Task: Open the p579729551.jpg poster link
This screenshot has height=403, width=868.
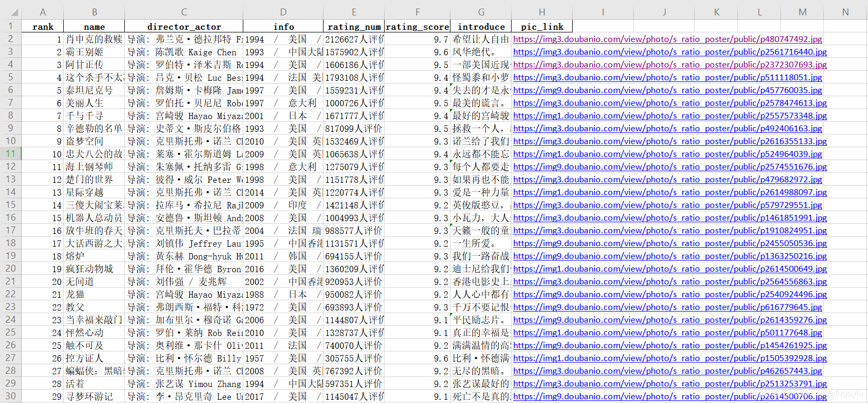Action: pyautogui.click(x=667, y=205)
